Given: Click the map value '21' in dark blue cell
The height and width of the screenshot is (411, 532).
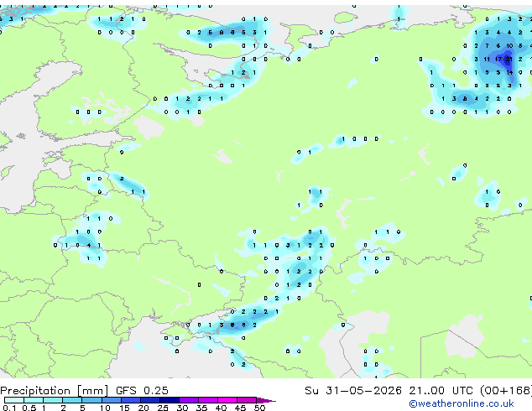Looking at the screenshot, I should 509,59.
